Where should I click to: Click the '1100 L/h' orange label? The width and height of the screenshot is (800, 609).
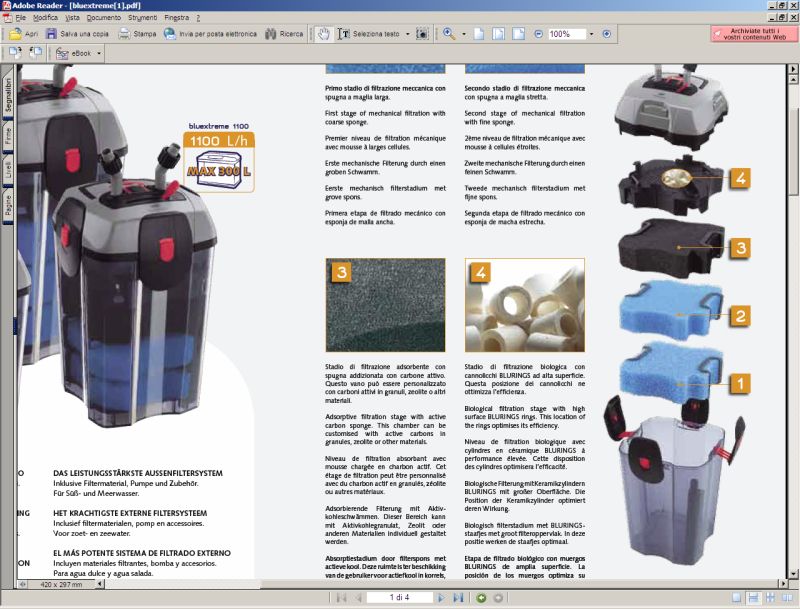tap(219, 140)
